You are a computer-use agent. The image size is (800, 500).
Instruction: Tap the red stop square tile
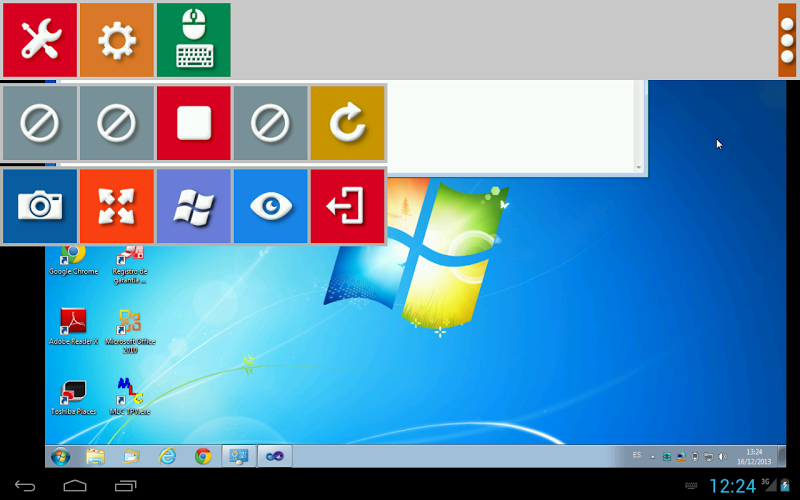pos(193,123)
